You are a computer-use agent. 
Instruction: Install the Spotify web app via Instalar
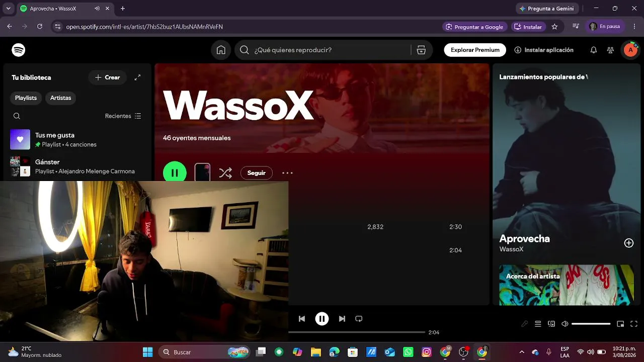tap(528, 27)
